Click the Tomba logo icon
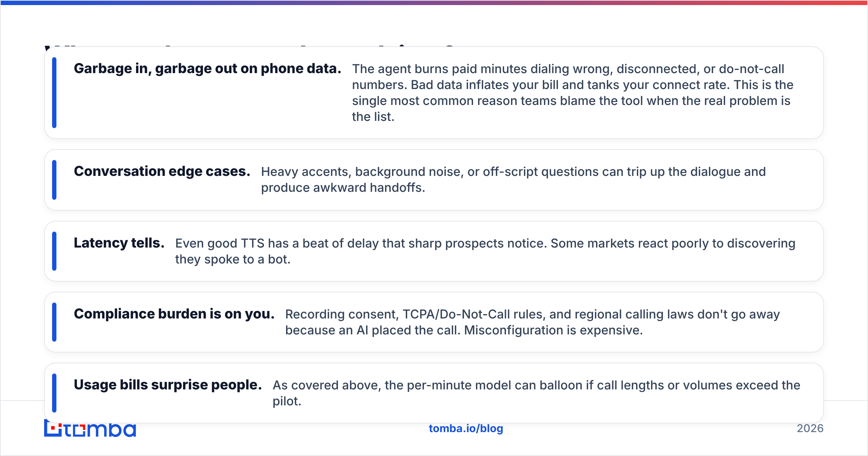Screen dimensions: 868x456 pos(90,430)
